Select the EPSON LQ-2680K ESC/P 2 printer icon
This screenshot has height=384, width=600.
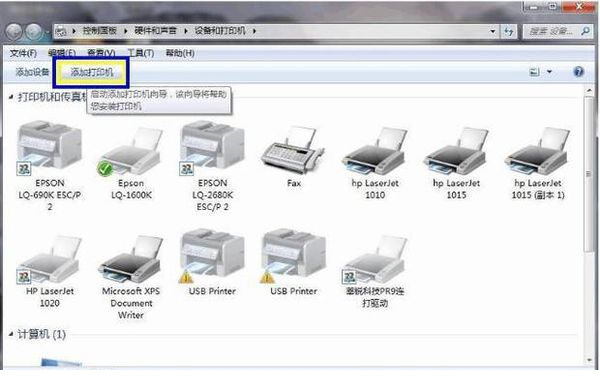coord(212,149)
